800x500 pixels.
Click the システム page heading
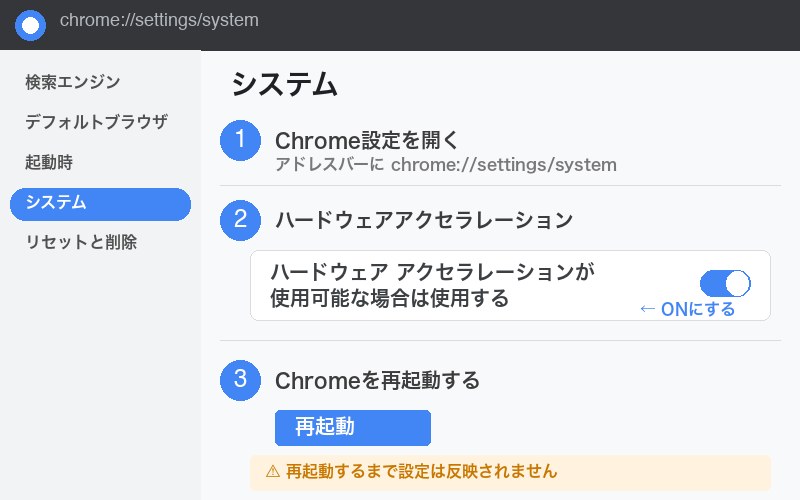284,84
